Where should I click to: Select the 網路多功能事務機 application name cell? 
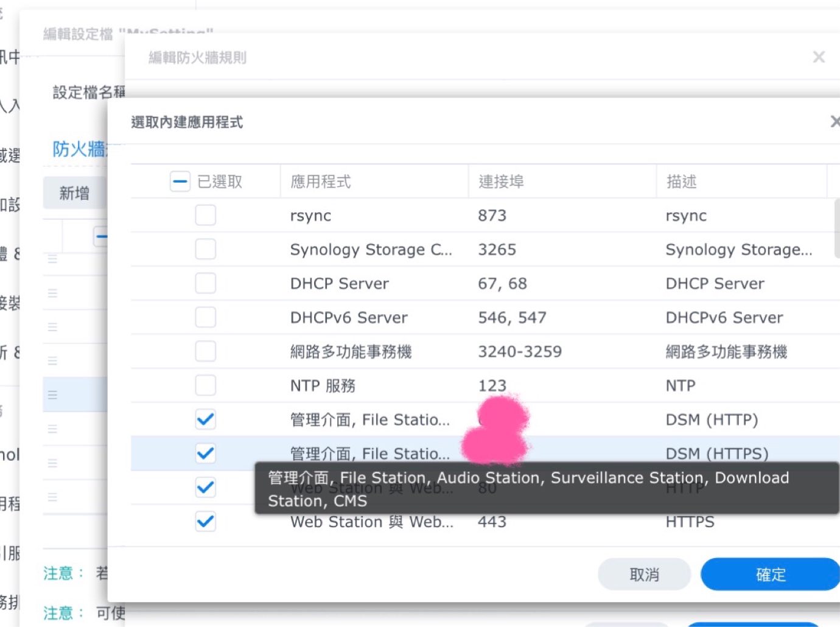click(351, 352)
